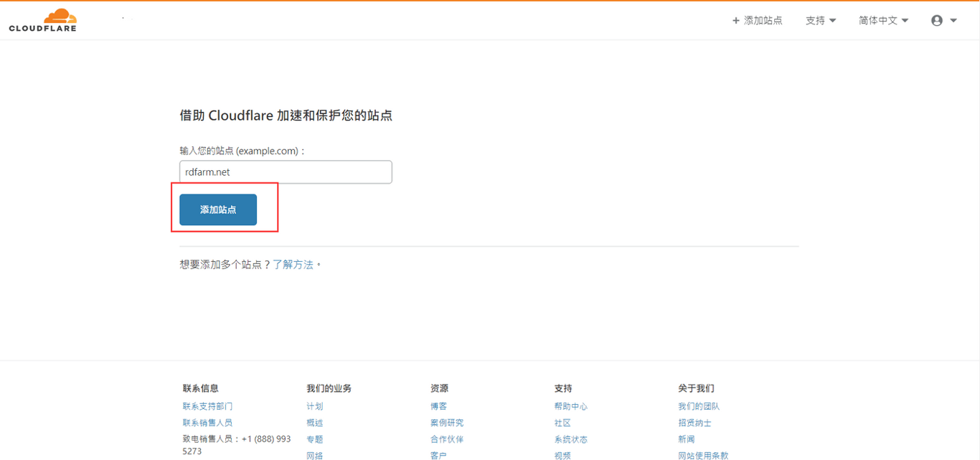Viewport: 980px width, 460px height.
Task: Click the blue 添加站点 button
Action: [x=218, y=210]
